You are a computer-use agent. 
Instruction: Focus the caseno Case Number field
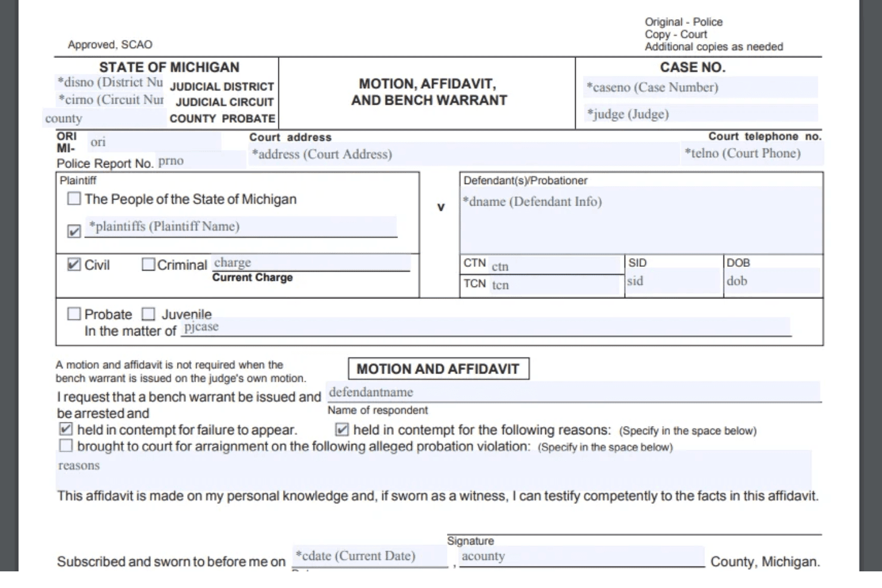click(700, 88)
